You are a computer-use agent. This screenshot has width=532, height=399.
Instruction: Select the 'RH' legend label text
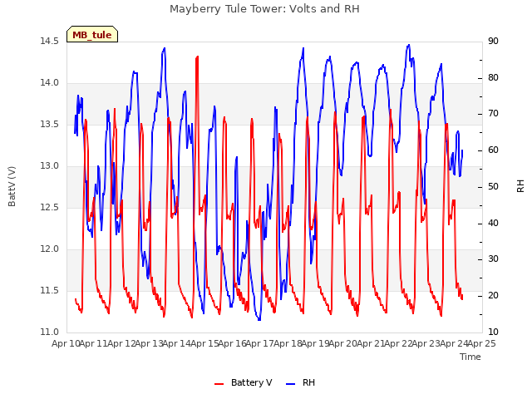click(x=308, y=382)
